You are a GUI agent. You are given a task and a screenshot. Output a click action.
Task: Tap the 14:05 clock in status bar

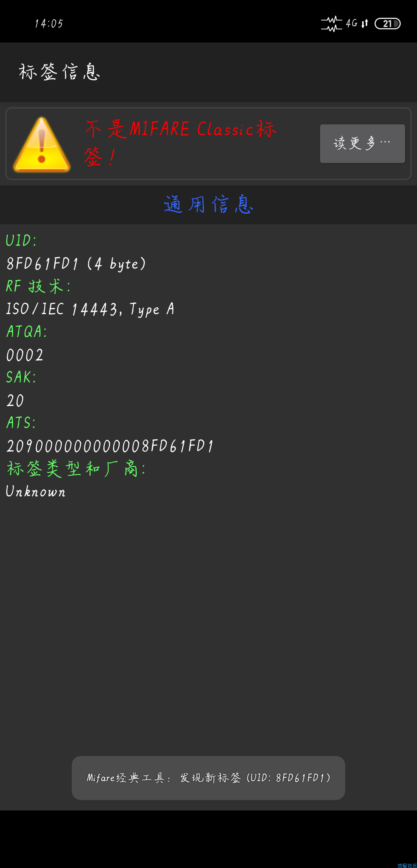click(x=49, y=24)
